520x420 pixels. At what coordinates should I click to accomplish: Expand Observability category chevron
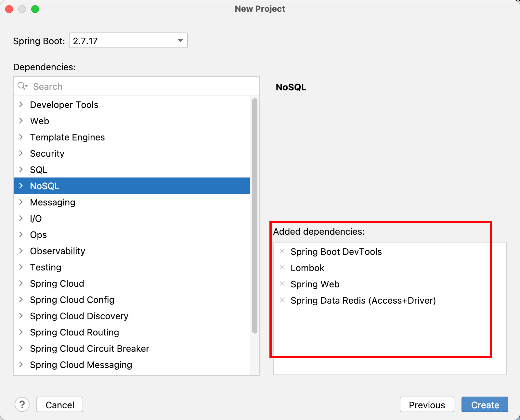click(x=21, y=251)
